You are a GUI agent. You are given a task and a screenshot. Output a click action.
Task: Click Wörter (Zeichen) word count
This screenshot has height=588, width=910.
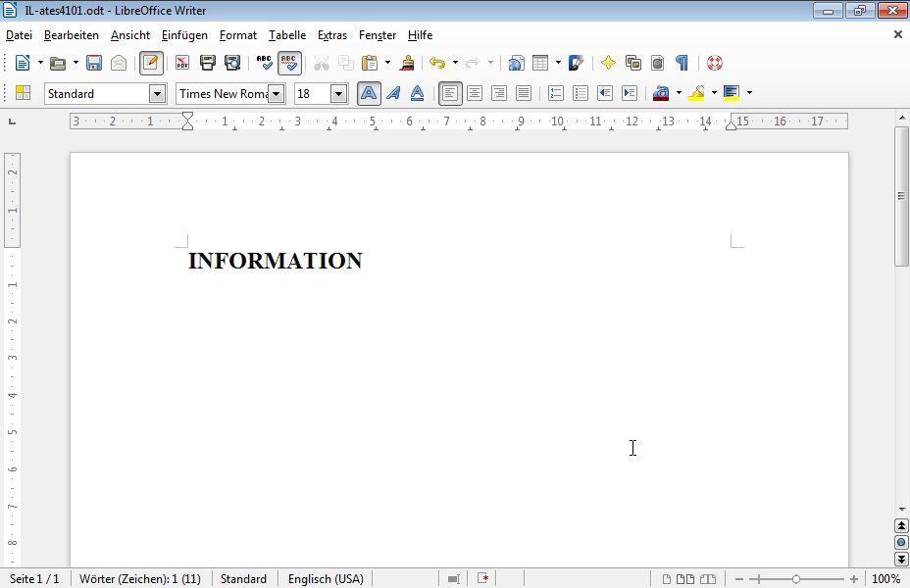(x=140, y=579)
